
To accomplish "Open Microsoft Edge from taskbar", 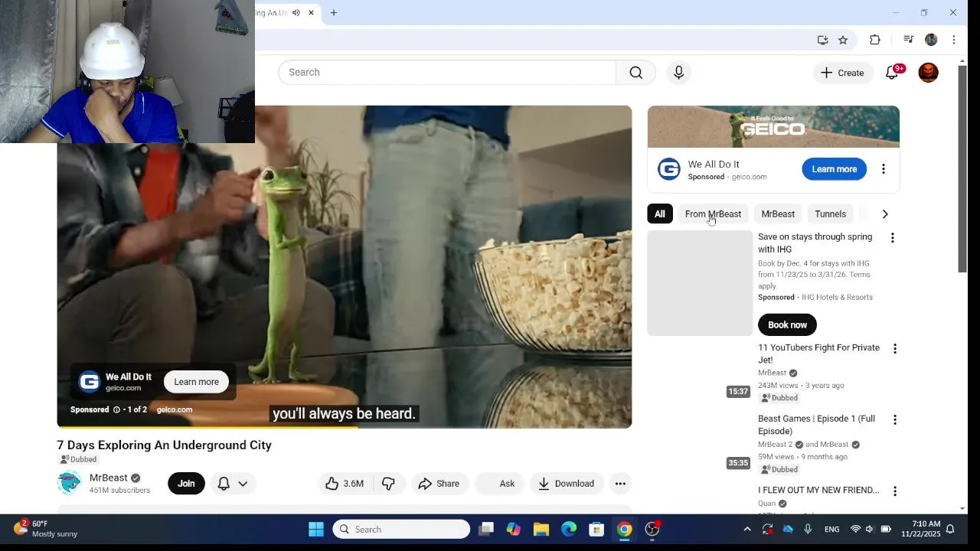I will pos(569,530).
